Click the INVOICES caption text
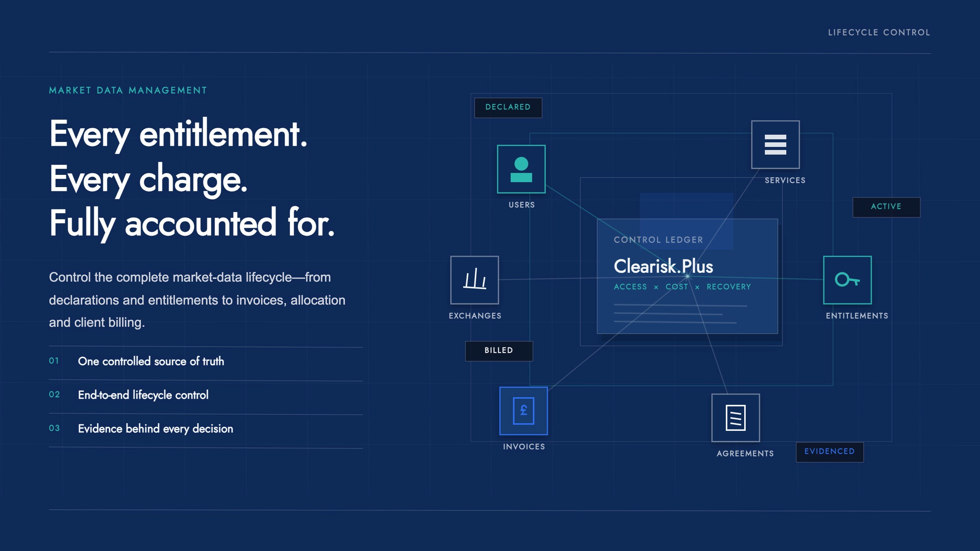 click(524, 447)
